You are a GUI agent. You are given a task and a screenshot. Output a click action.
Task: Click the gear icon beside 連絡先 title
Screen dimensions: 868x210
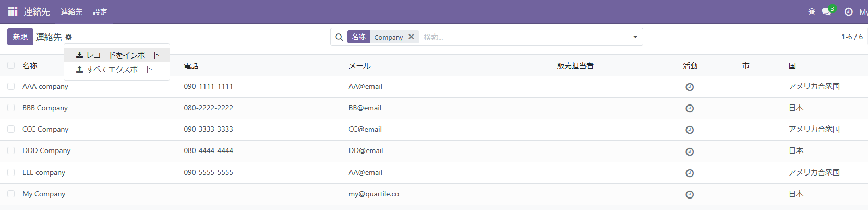tap(69, 37)
